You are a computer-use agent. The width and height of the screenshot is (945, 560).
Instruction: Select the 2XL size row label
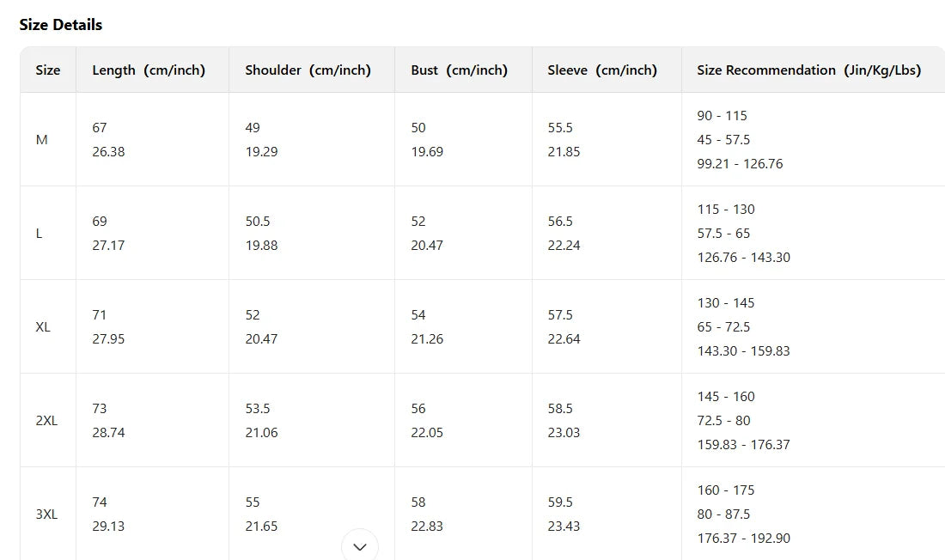46,421
